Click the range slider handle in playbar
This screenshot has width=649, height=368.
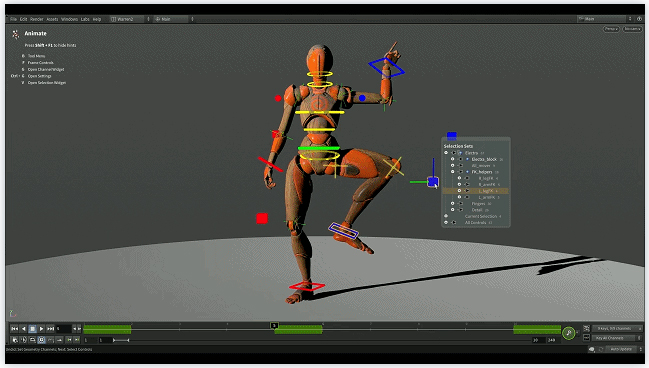tap(121, 340)
